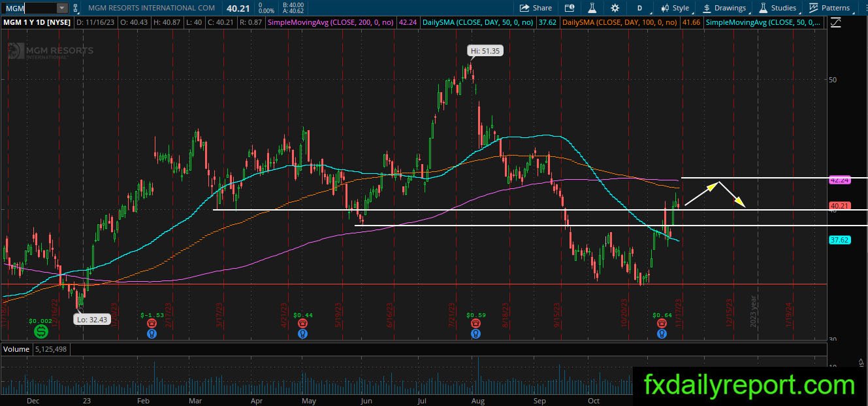Screen dimensions: 868x406
Task: Click the D: 11/16/23 date value
Action: pos(97,22)
